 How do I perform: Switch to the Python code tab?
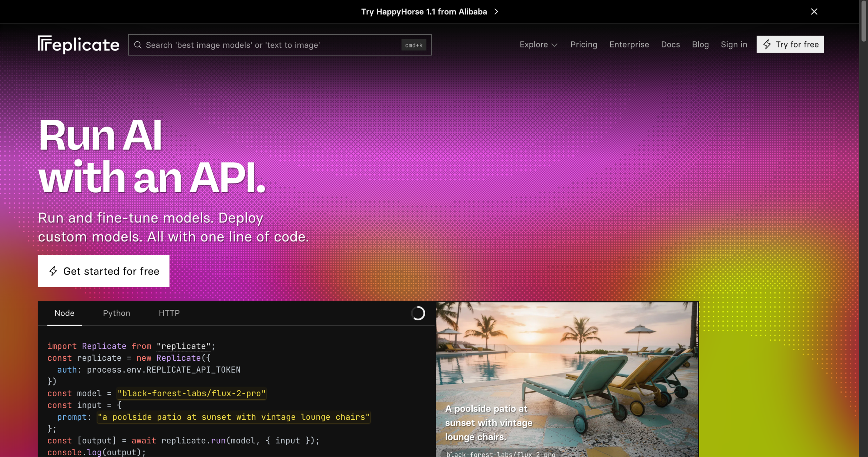click(117, 313)
